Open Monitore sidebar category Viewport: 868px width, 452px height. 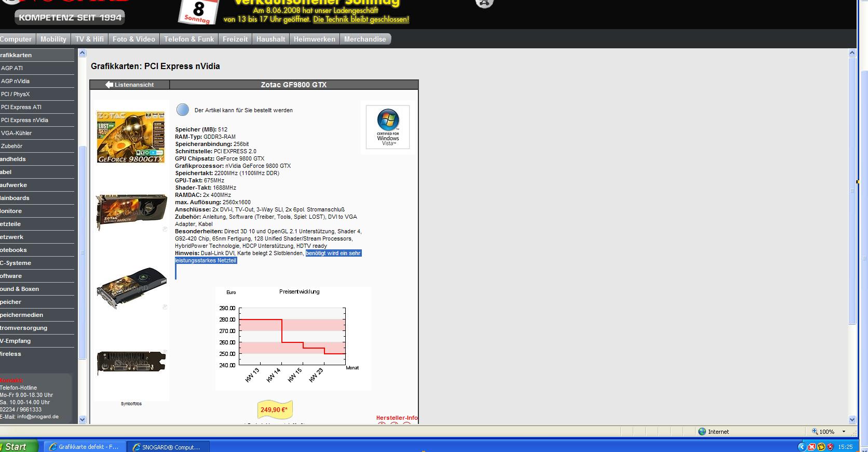click(37, 211)
